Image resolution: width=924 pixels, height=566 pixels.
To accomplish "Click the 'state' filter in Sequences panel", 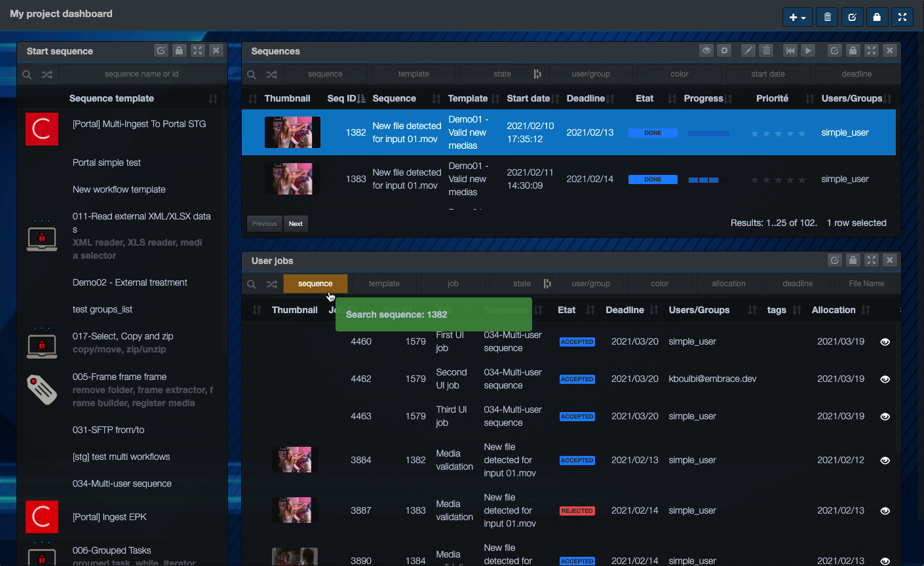I will click(503, 74).
